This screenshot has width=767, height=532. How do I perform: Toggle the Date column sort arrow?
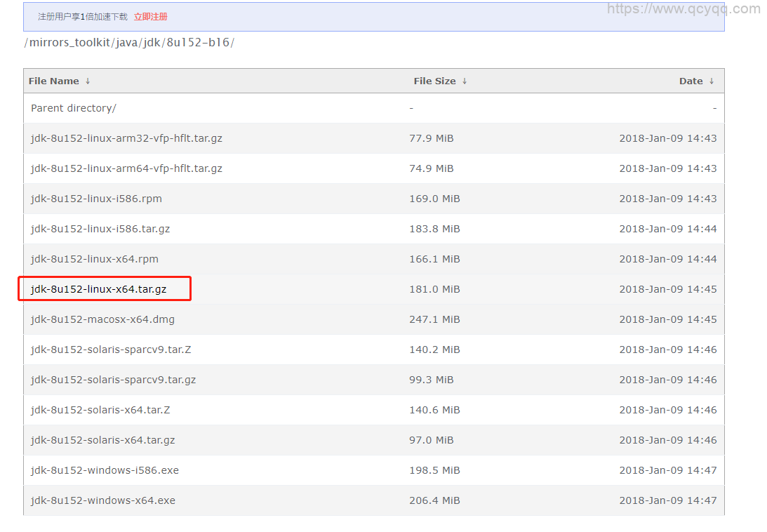[712, 81]
